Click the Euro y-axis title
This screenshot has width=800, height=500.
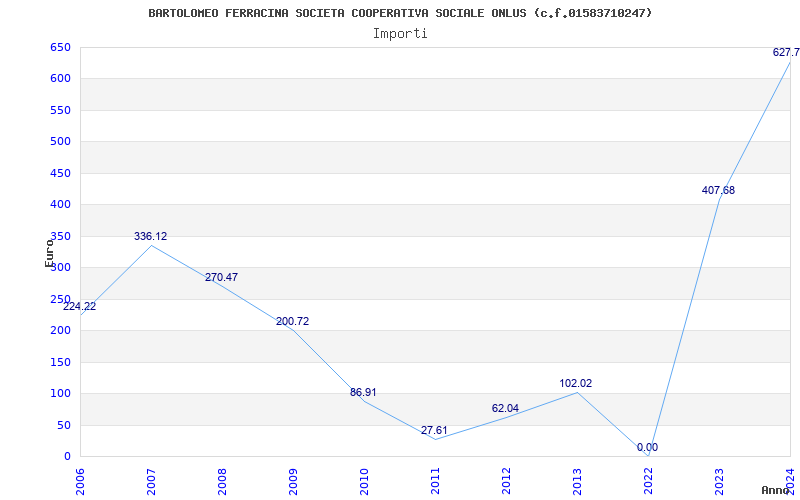point(49,253)
